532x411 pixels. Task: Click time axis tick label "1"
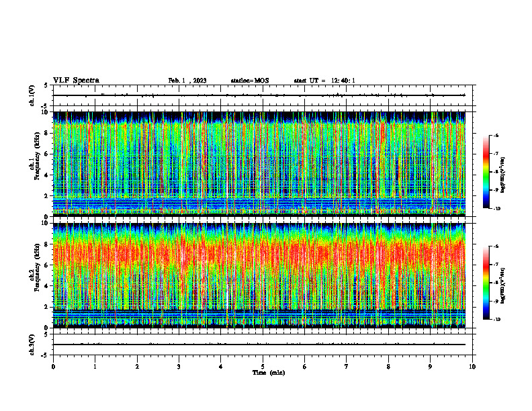pos(95,367)
